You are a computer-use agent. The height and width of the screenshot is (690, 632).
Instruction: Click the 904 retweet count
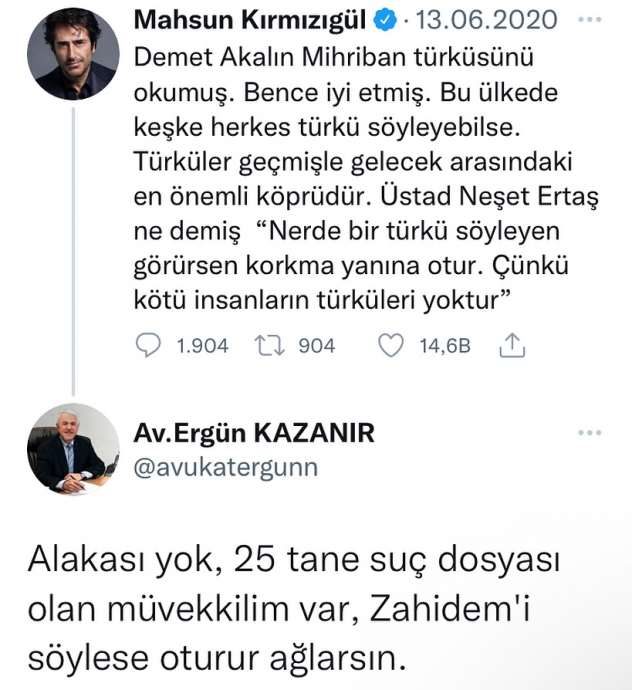click(x=317, y=346)
